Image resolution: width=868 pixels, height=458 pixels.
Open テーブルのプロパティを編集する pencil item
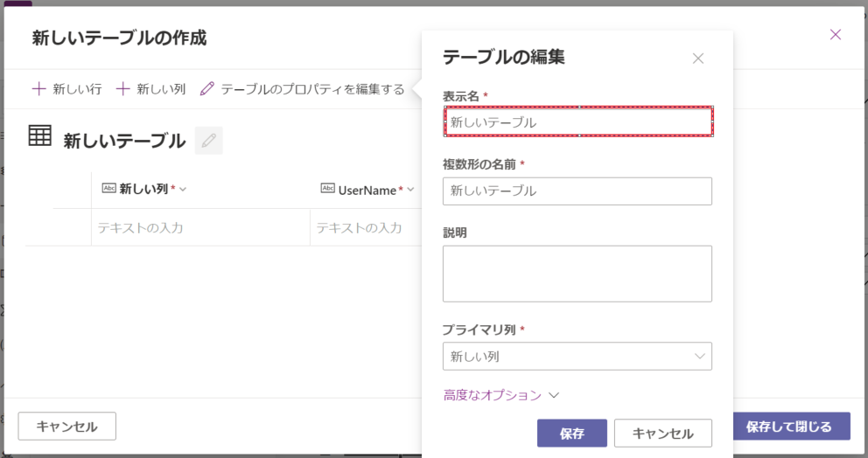pyautogui.click(x=302, y=89)
